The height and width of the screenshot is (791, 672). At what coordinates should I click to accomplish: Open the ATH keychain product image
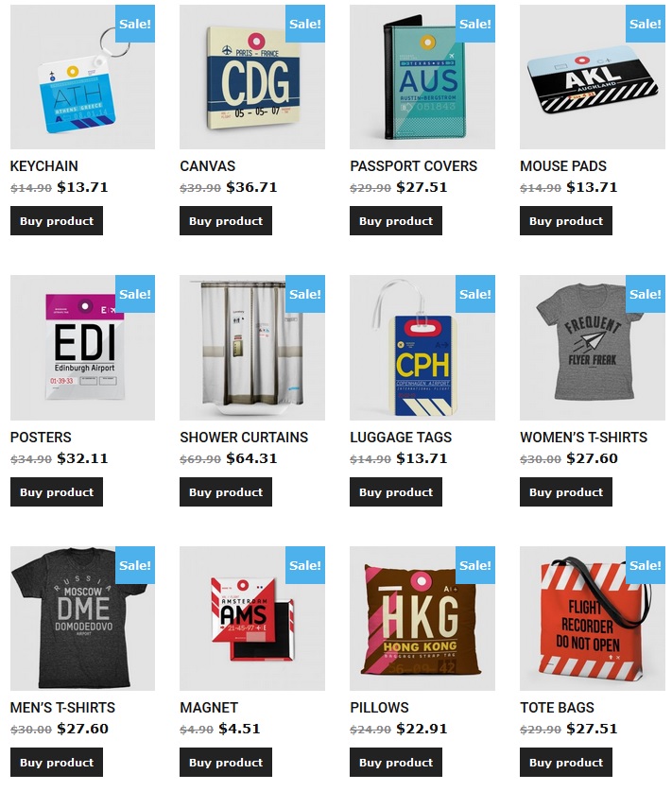coord(82,77)
